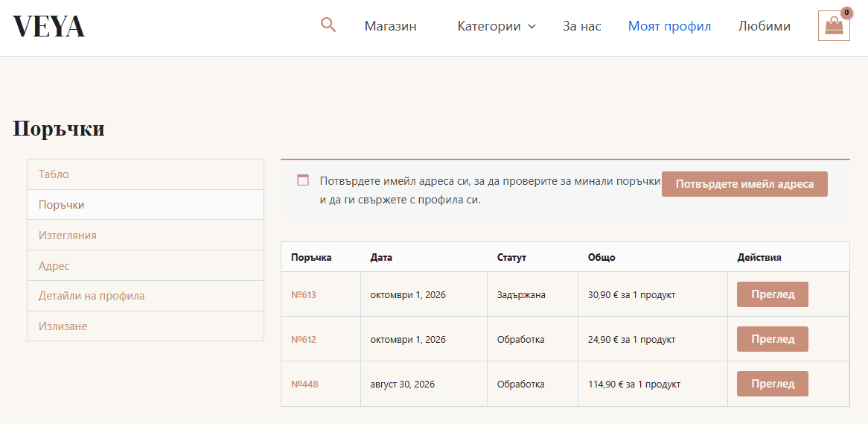Open the Любими wishlist page
Image resolution: width=868 pixels, height=424 pixels.
(x=764, y=26)
